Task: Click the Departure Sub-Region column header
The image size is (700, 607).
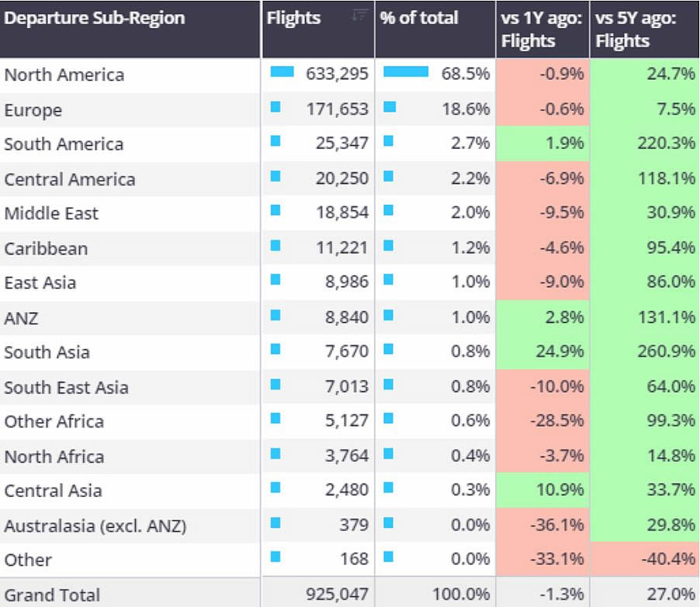Action: [x=130, y=29]
